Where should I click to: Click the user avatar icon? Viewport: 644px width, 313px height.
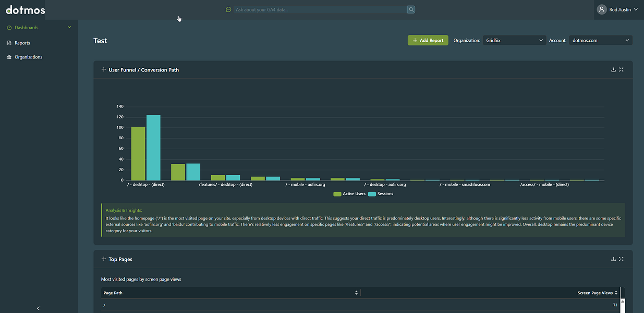[x=602, y=9]
